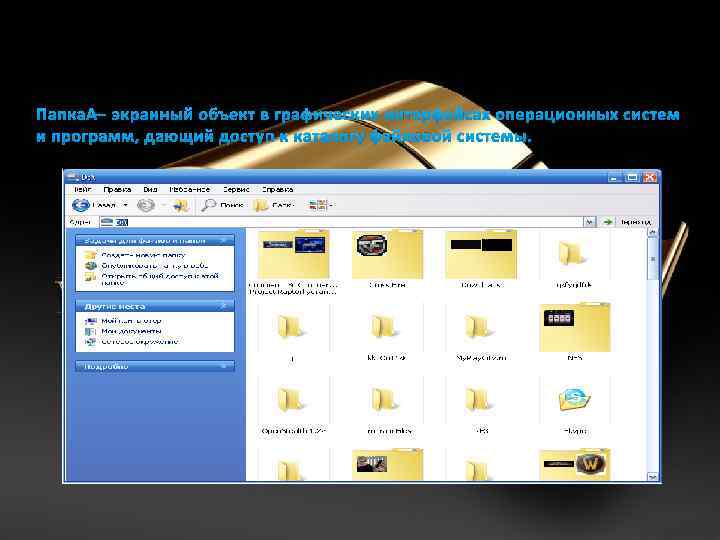
Task: Open the Views mode dropdown arrow
Action: [332, 205]
